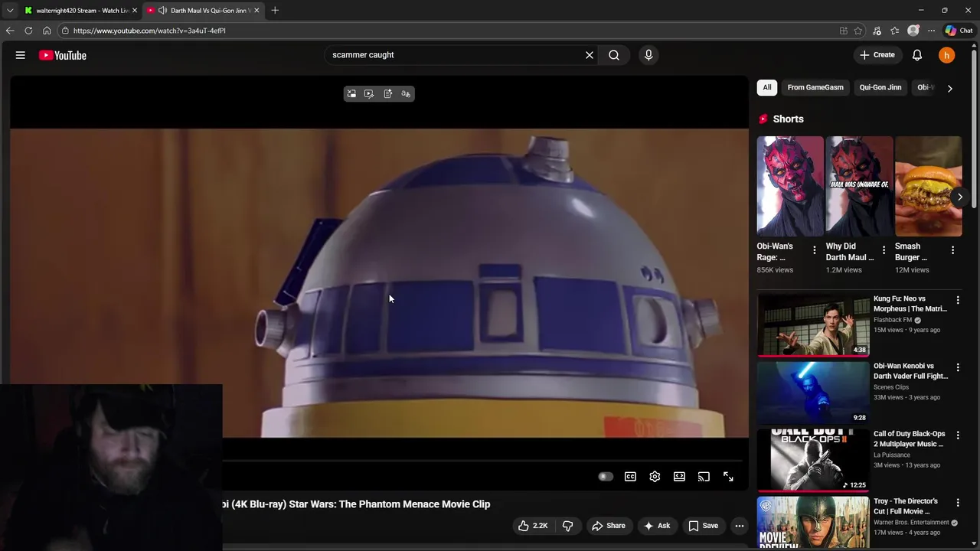This screenshot has width=980, height=551.
Task: Open the options menu for 'Why Did Darth Maul' Short
Action: click(884, 250)
